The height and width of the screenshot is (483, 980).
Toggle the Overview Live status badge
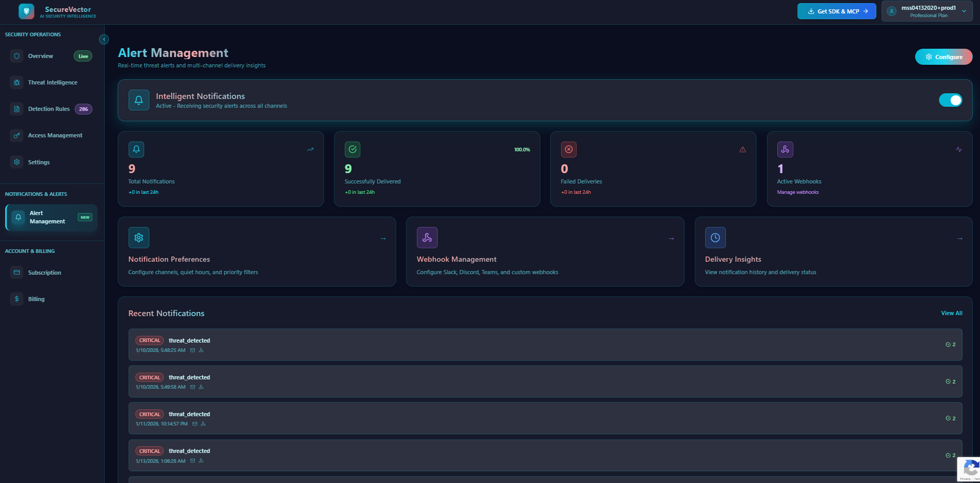pos(82,56)
